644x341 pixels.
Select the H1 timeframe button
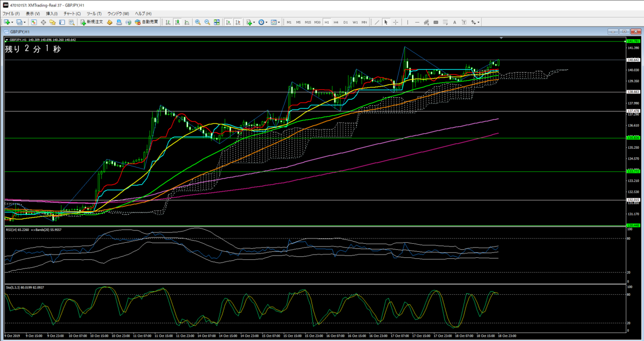pyautogui.click(x=327, y=22)
